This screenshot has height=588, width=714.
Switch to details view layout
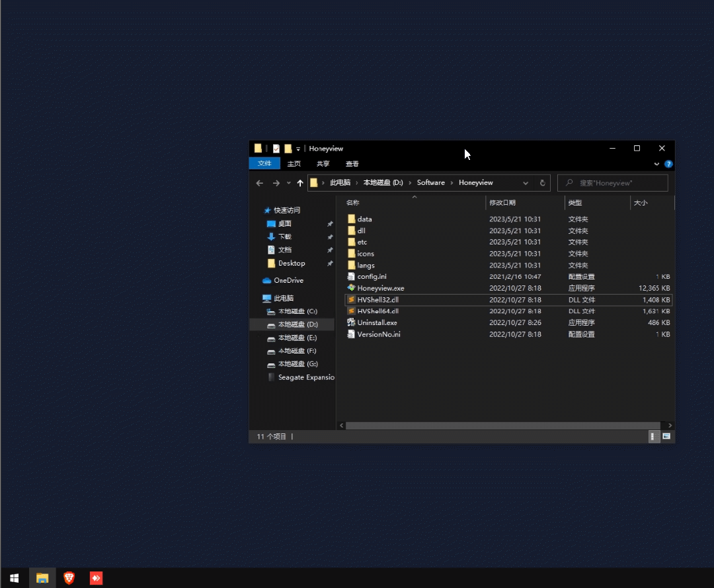click(x=653, y=437)
